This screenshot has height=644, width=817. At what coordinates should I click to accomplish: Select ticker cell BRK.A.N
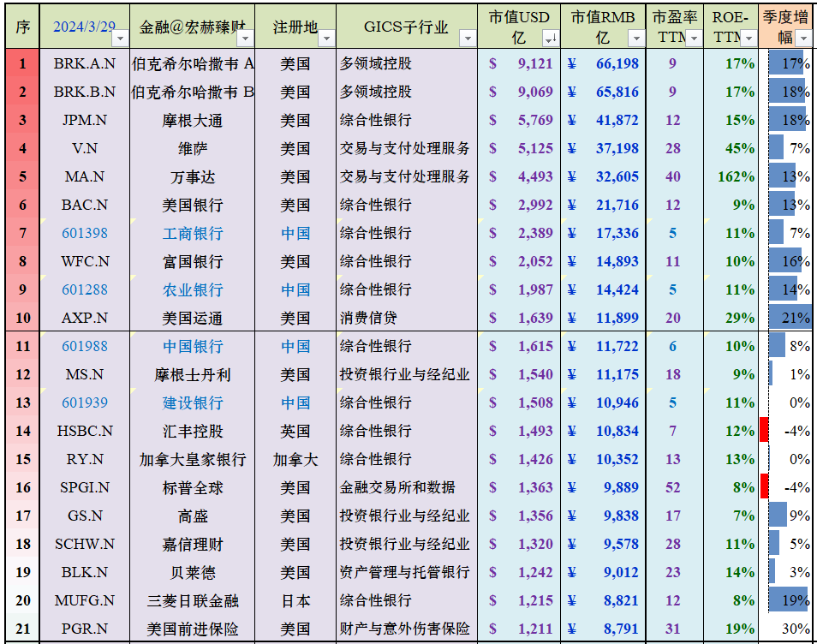[x=85, y=63]
